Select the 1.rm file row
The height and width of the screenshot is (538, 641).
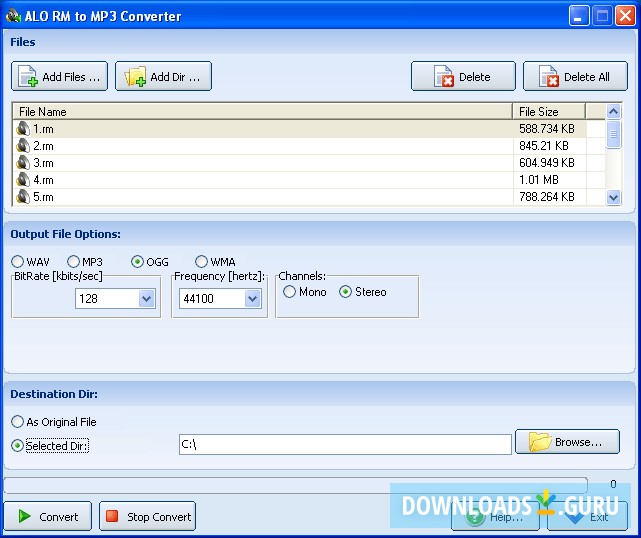click(309, 129)
